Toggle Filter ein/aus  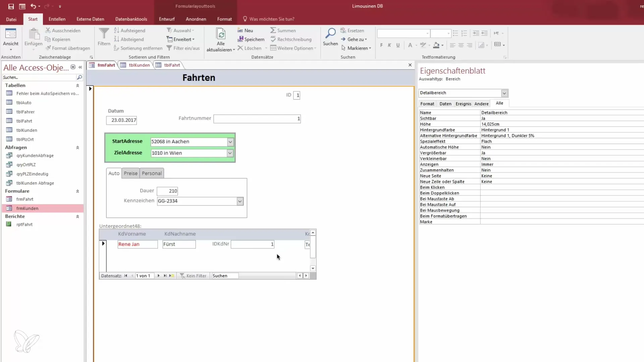click(x=183, y=48)
